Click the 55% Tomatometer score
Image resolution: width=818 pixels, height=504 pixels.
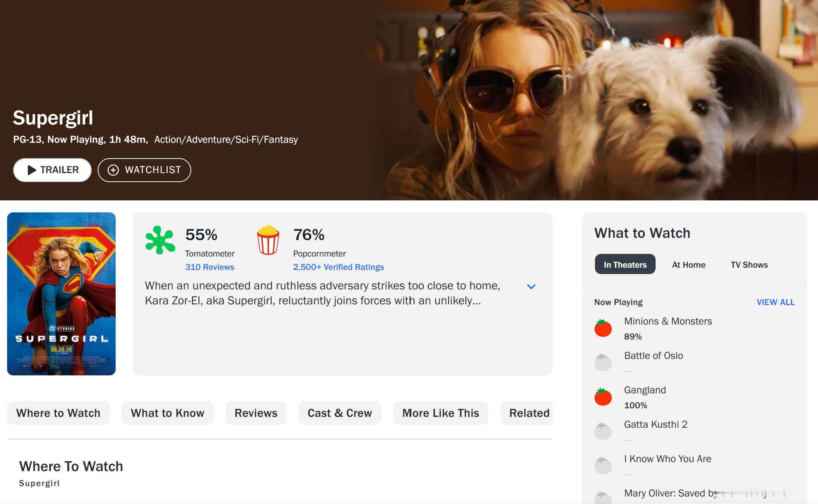201,235
